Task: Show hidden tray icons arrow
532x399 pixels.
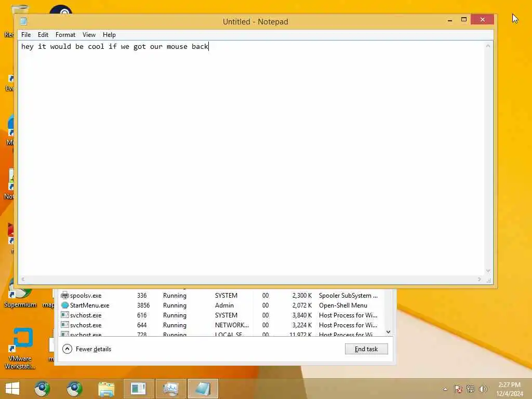Action: [x=445, y=389]
